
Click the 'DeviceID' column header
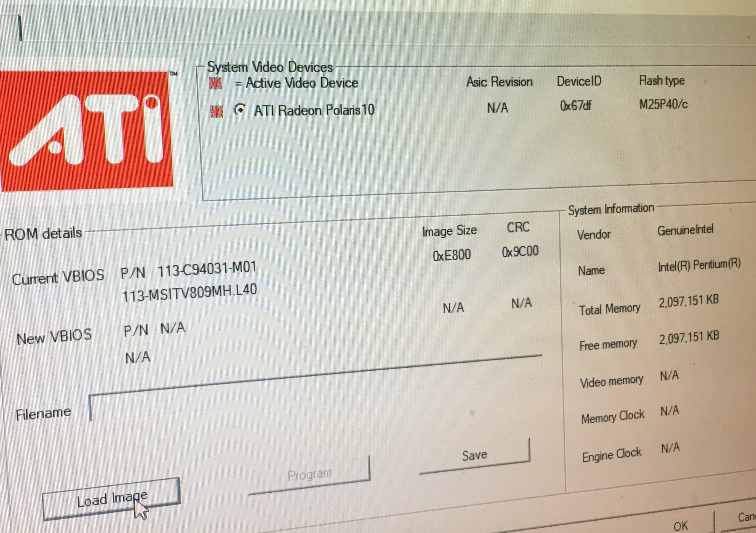point(579,81)
